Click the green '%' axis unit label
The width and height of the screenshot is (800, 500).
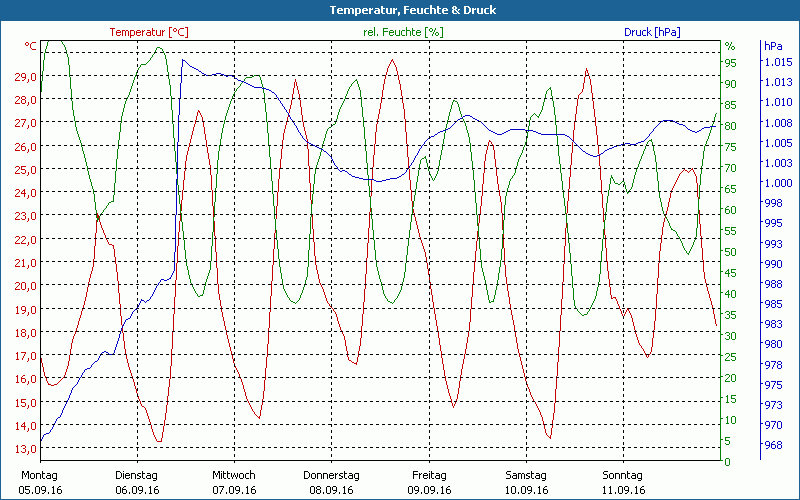coord(729,46)
